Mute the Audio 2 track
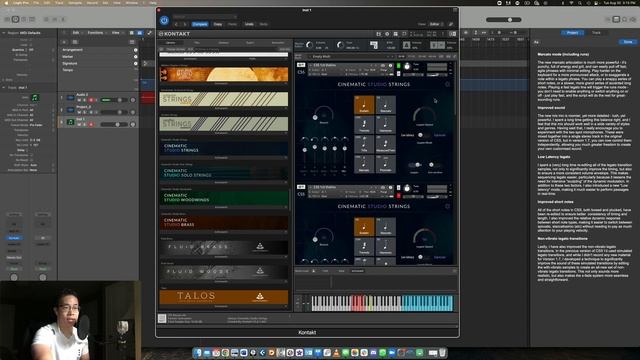The height and width of the screenshot is (360, 640). pos(80,100)
